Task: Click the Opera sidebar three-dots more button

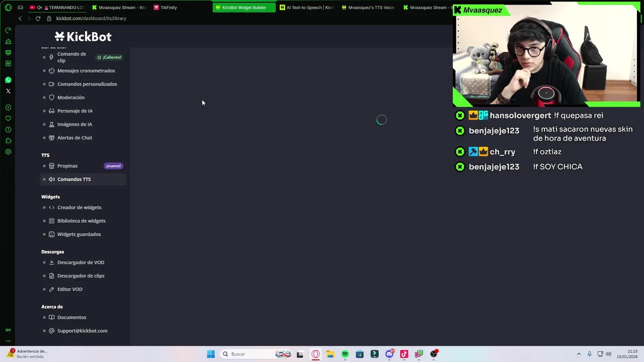Action: (8, 341)
